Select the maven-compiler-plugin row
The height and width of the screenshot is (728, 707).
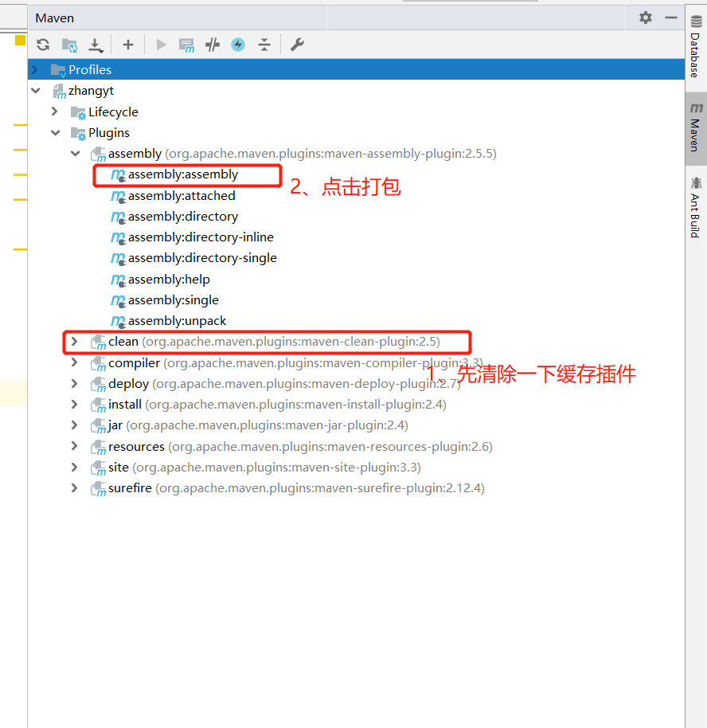pyautogui.click(x=356, y=362)
